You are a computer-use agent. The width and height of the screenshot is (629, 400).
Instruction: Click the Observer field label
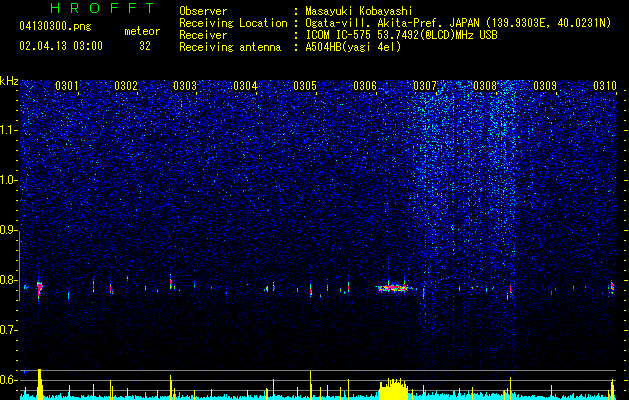(x=203, y=11)
